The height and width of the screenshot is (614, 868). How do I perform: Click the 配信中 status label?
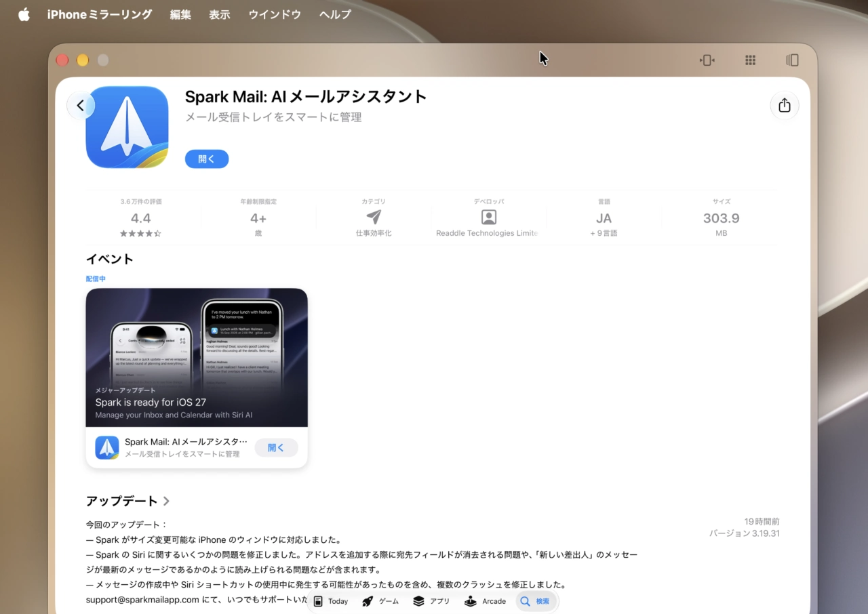(x=96, y=279)
